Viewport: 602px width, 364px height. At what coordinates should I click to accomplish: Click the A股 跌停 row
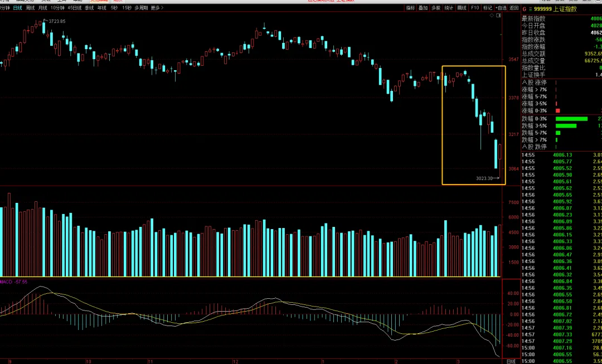561,147
